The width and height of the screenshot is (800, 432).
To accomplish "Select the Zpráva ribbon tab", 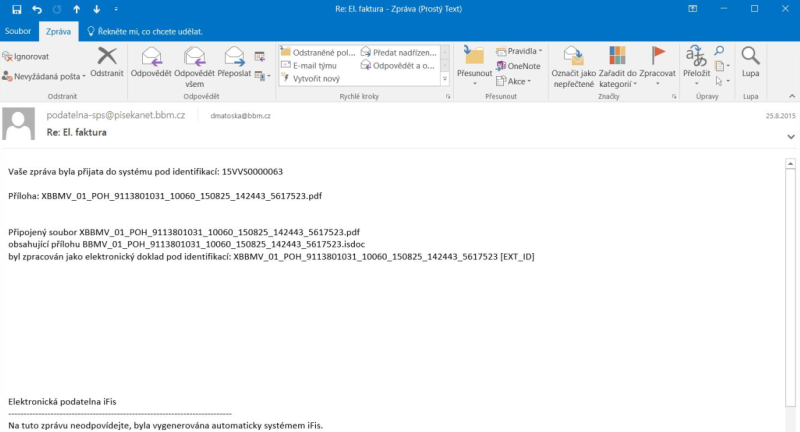I will (58, 32).
